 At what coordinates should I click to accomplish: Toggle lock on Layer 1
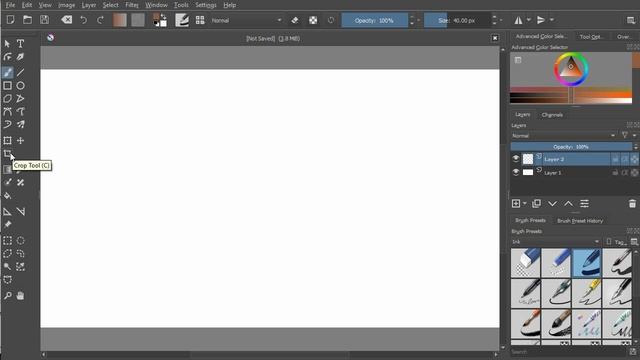click(615, 173)
